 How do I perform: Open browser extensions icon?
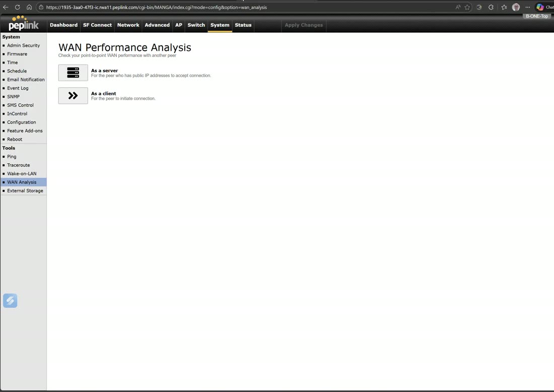tap(491, 7)
